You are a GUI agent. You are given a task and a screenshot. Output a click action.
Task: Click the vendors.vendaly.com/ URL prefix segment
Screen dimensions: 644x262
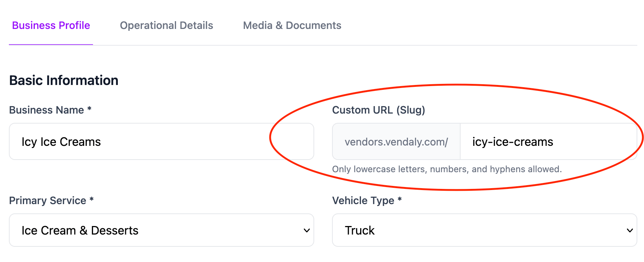[396, 141]
